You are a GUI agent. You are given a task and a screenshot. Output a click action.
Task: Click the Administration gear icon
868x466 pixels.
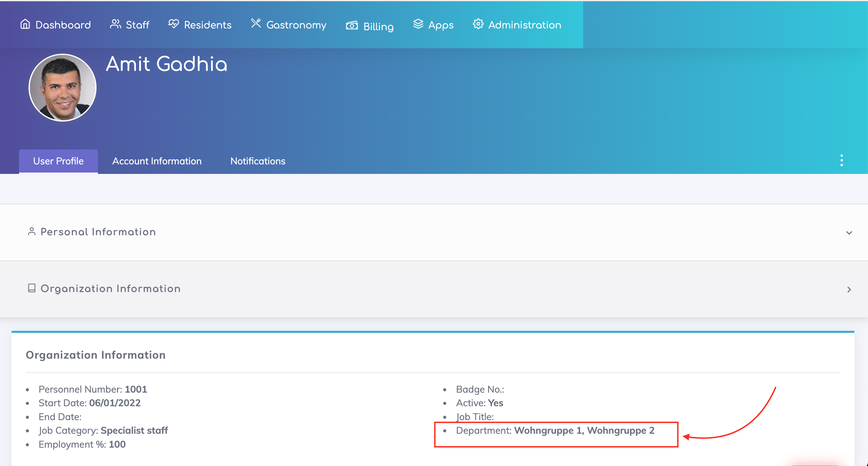pyautogui.click(x=478, y=24)
